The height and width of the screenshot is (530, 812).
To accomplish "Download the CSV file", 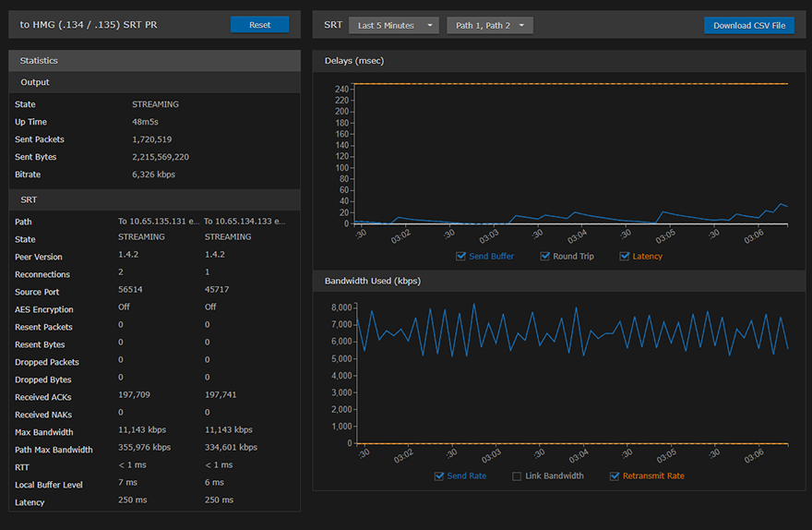I will point(748,25).
